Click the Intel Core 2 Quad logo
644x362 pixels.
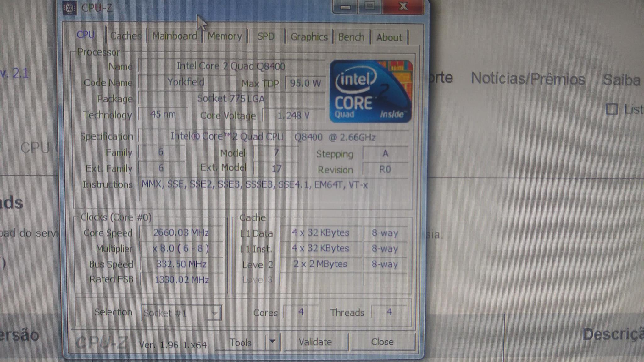pyautogui.click(x=371, y=91)
